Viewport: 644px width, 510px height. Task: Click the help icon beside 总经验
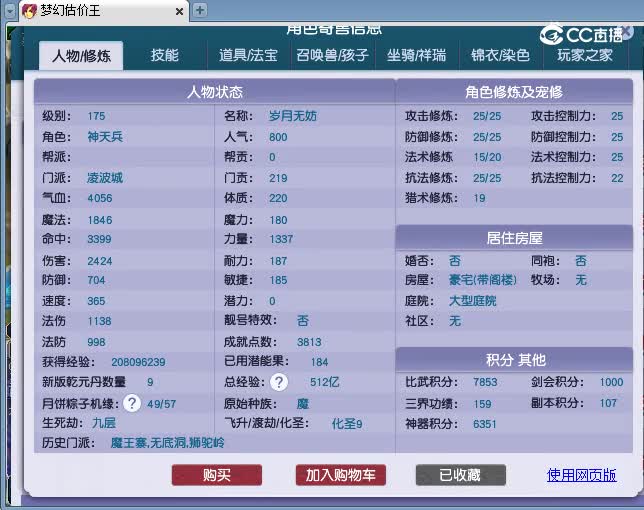(x=279, y=382)
